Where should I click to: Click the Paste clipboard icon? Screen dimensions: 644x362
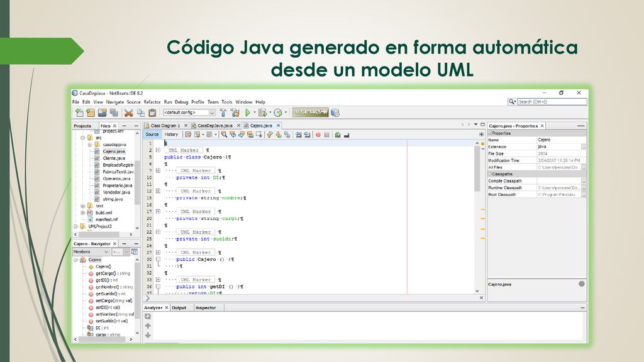152,112
